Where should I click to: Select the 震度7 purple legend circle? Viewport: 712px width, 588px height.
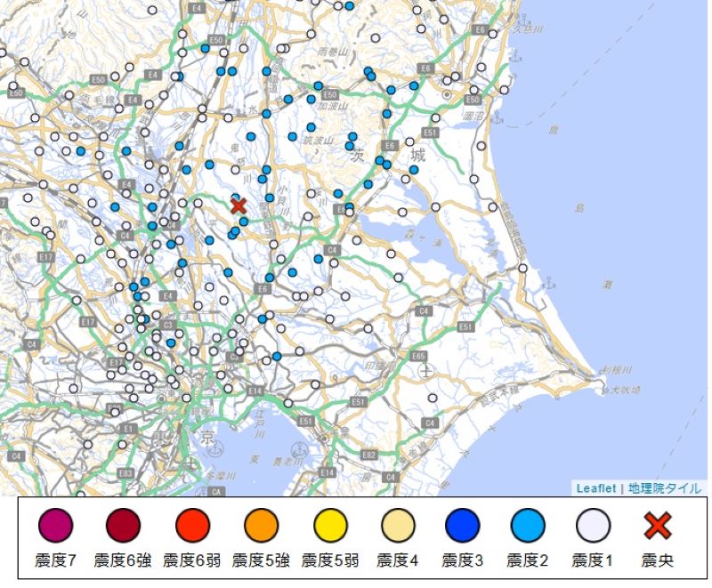[55, 527]
